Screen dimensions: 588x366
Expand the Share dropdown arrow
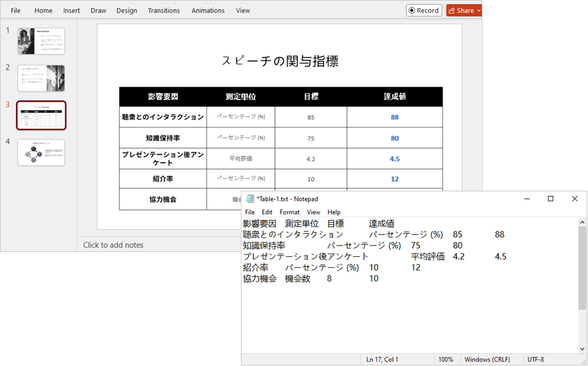point(479,10)
